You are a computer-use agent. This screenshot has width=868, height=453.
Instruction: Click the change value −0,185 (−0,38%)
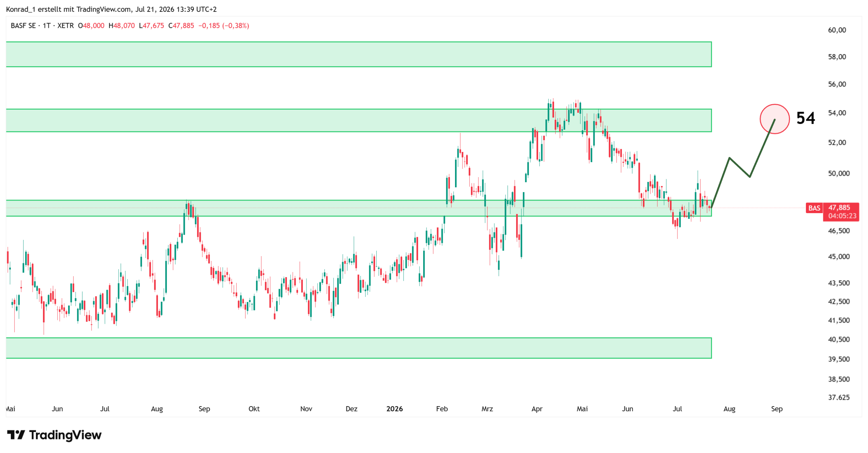pyautogui.click(x=224, y=26)
